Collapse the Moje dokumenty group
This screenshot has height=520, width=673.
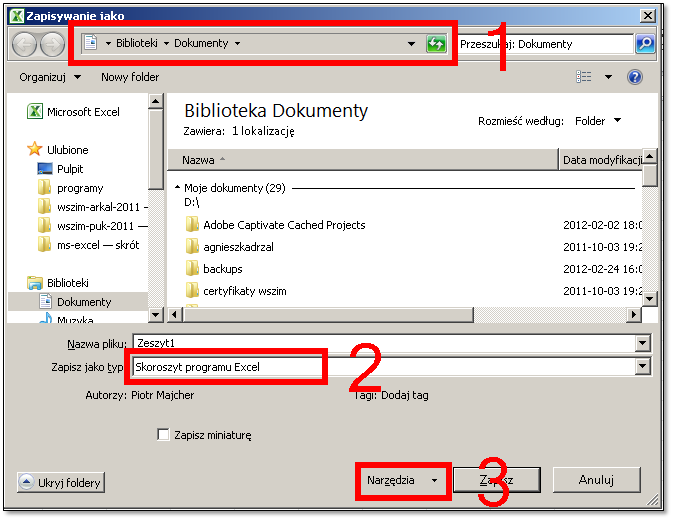click(x=178, y=188)
